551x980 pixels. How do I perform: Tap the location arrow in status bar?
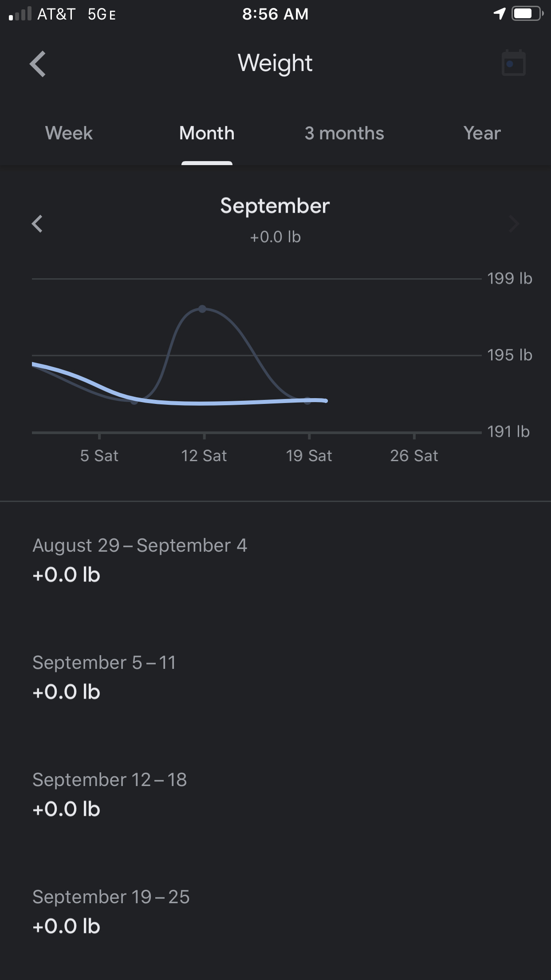click(500, 14)
